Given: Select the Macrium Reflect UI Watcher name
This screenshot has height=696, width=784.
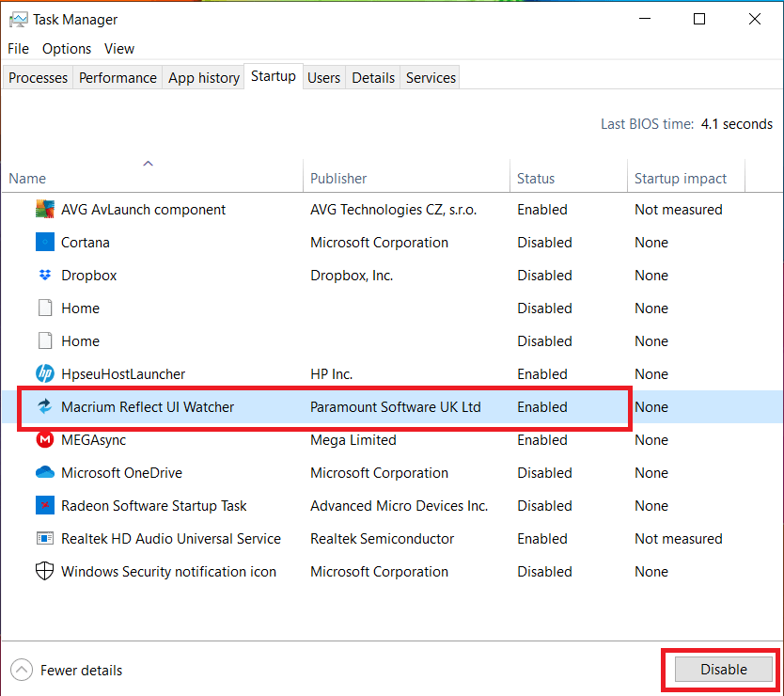Looking at the screenshot, I should (x=148, y=407).
